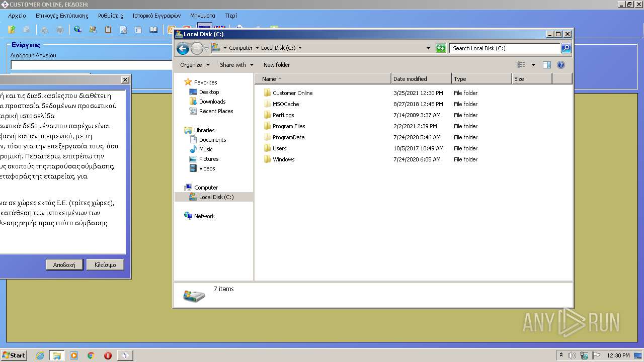The height and width of the screenshot is (362, 644).
Task: Change view icon in Explorer
Action: click(x=521, y=65)
